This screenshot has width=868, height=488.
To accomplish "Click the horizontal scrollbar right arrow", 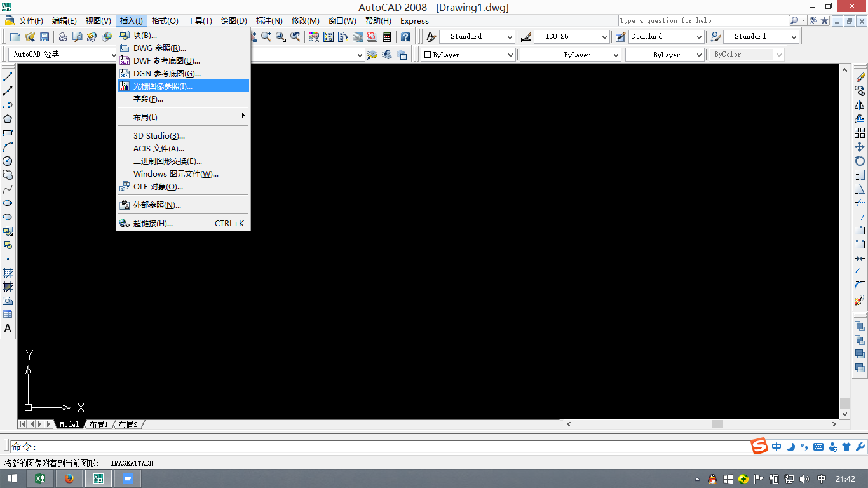I will (x=834, y=424).
